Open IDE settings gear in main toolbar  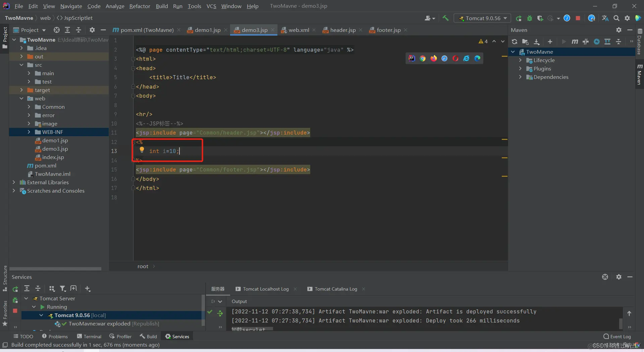coord(627,18)
